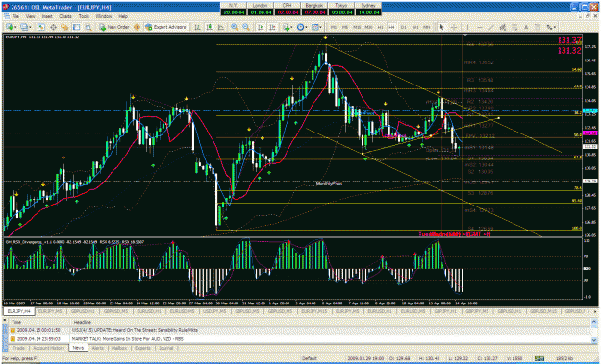Screen dimensions: 601x364
Task: Switch to the Trade terminal tab
Action: pyautogui.click(x=18, y=348)
